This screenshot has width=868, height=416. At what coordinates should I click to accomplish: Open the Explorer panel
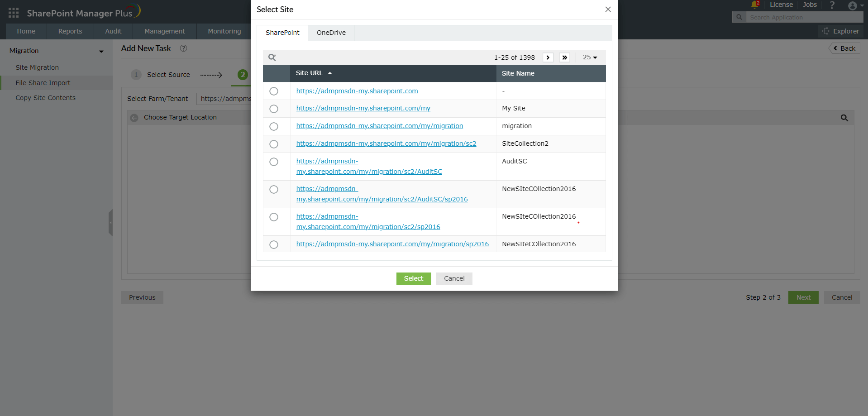pyautogui.click(x=840, y=31)
